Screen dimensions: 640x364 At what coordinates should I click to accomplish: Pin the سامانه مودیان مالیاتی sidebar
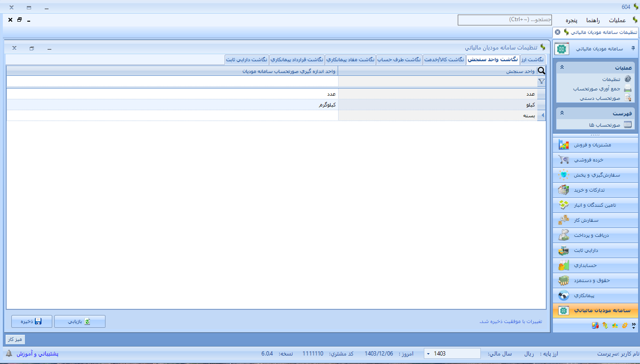pos(632,48)
